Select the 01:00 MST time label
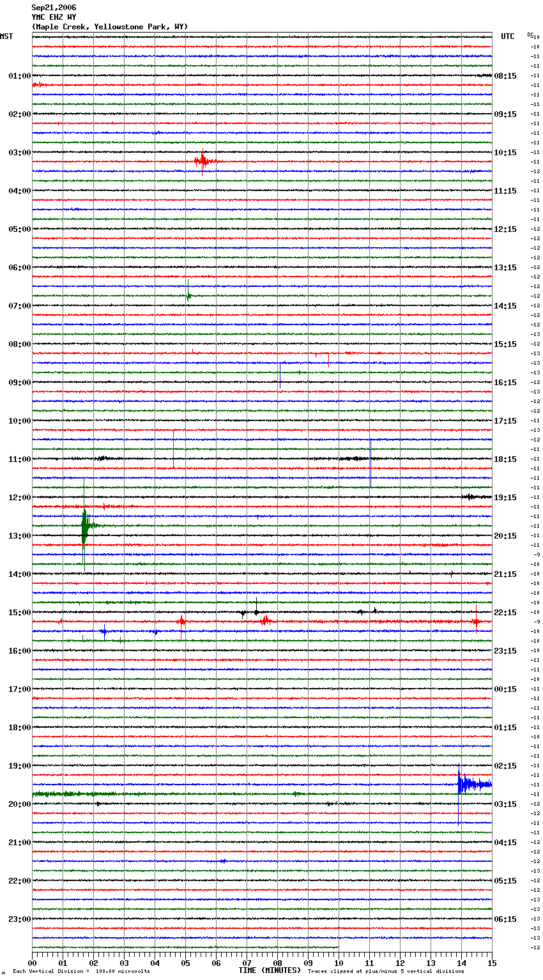 [20, 76]
